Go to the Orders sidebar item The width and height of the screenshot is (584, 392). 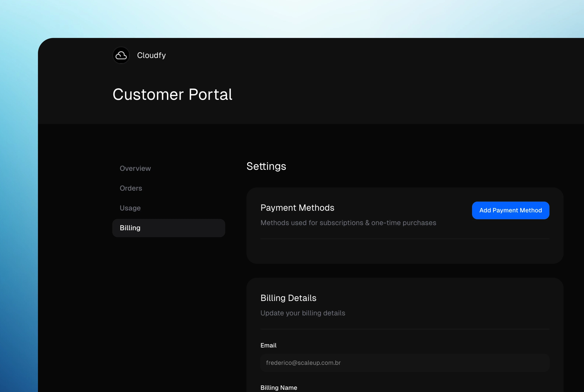131,188
